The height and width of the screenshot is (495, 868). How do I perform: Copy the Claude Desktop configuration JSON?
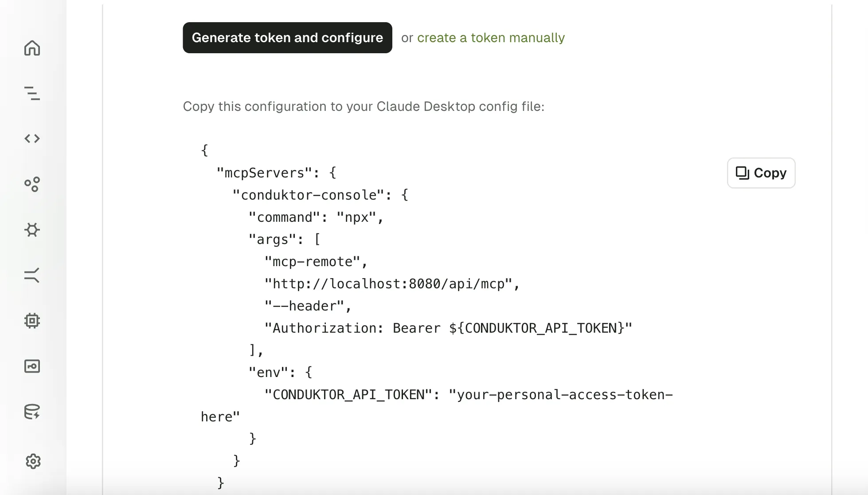(761, 173)
